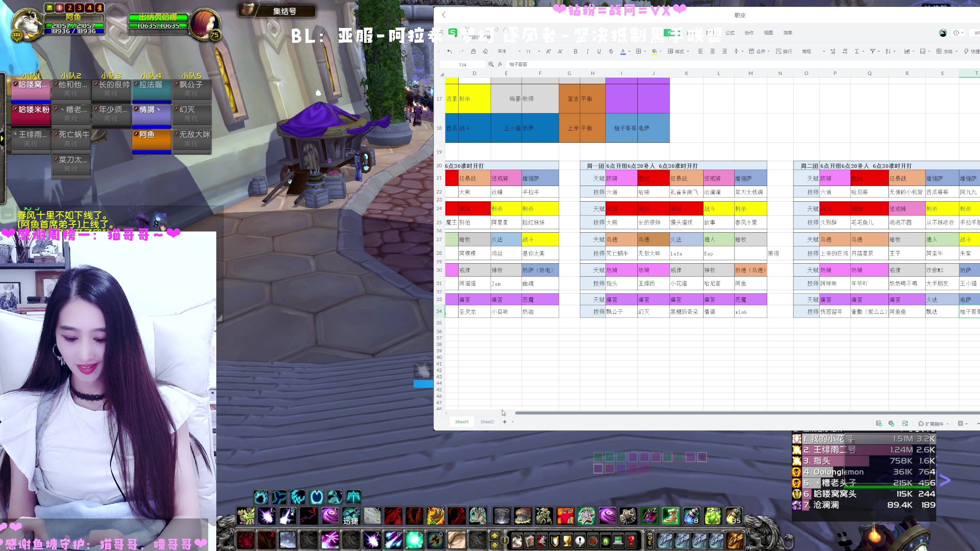
Task: Click the format painter icon
Action: 473,51
